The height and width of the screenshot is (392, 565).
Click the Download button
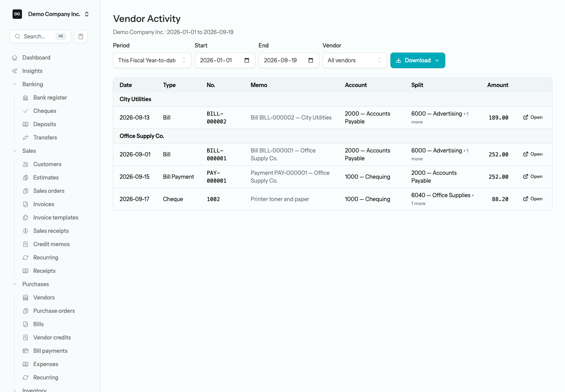pyautogui.click(x=418, y=60)
